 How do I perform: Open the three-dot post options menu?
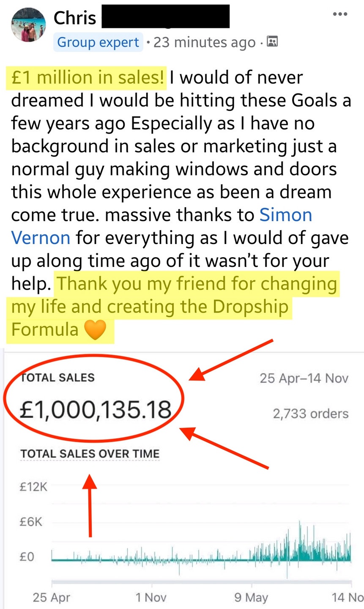click(x=339, y=14)
